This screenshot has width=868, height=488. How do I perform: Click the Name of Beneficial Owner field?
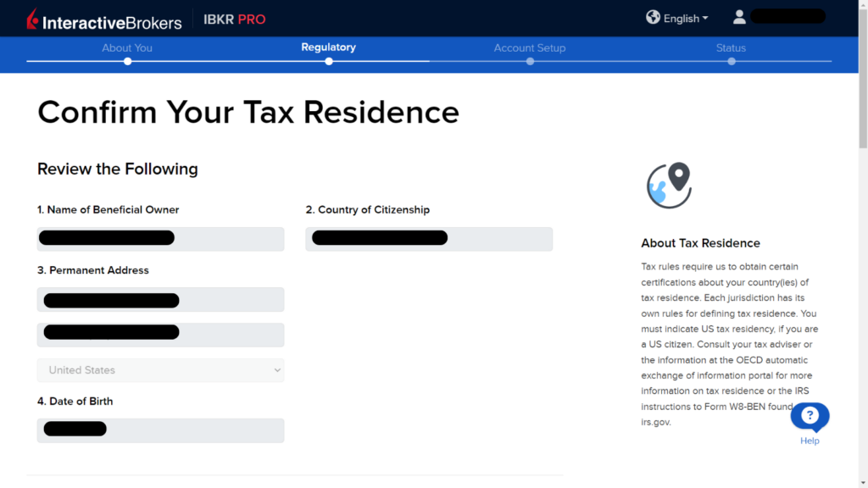160,238
